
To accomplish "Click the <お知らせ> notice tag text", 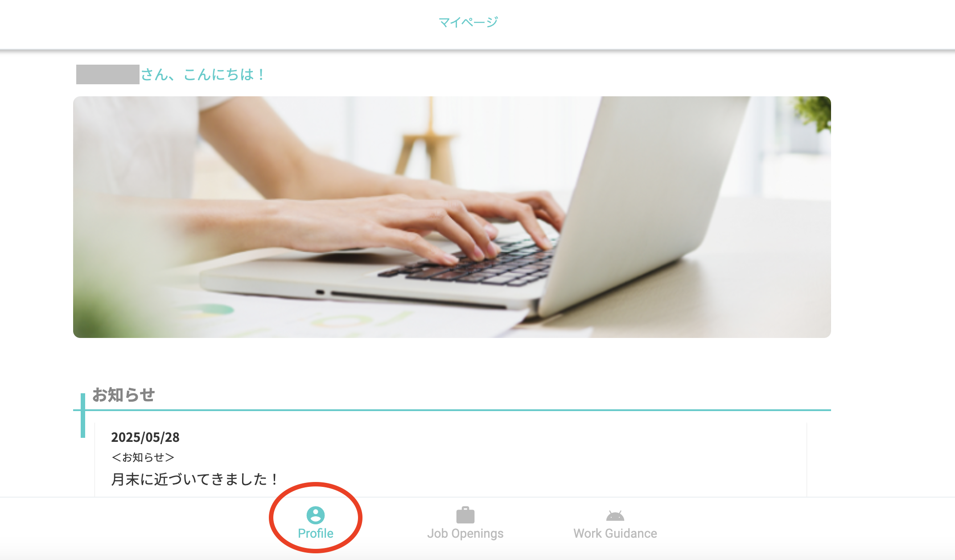I will 143,457.
